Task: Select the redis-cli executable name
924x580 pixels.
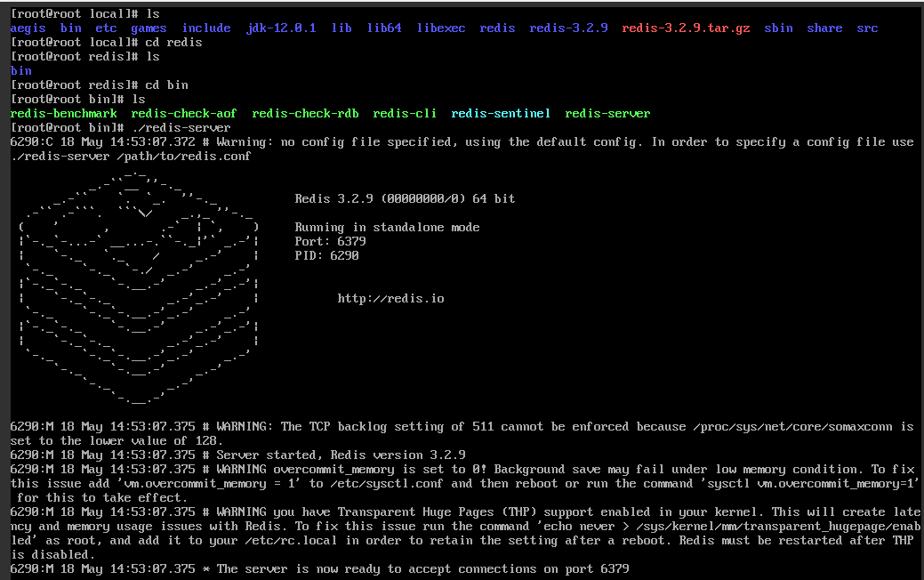Action: tap(405, 113)
